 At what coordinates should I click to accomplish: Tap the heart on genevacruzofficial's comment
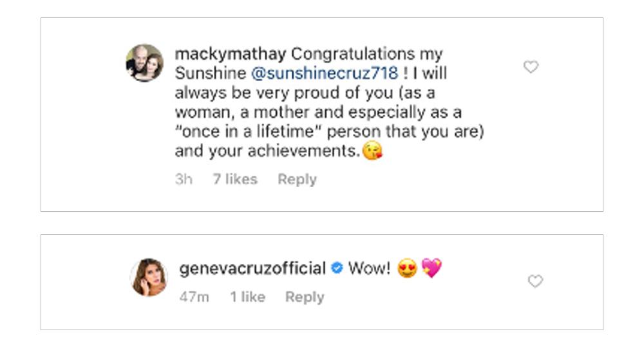tap(535, 281)
